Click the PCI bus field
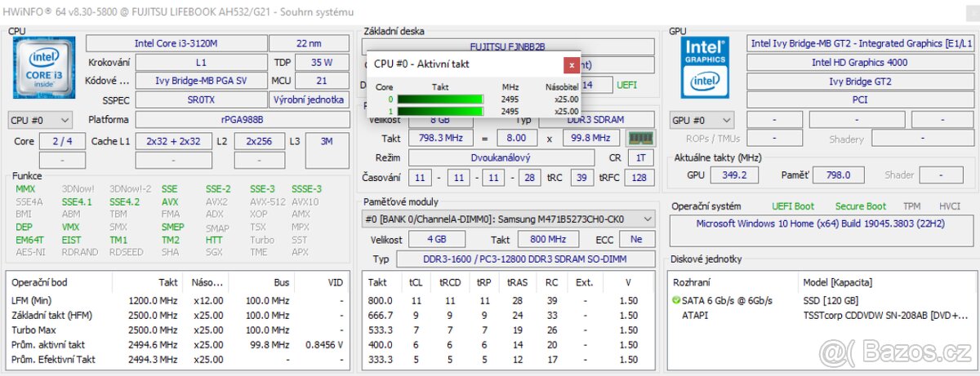The height and width of the screenshot is (376, 980). [859, 100]
